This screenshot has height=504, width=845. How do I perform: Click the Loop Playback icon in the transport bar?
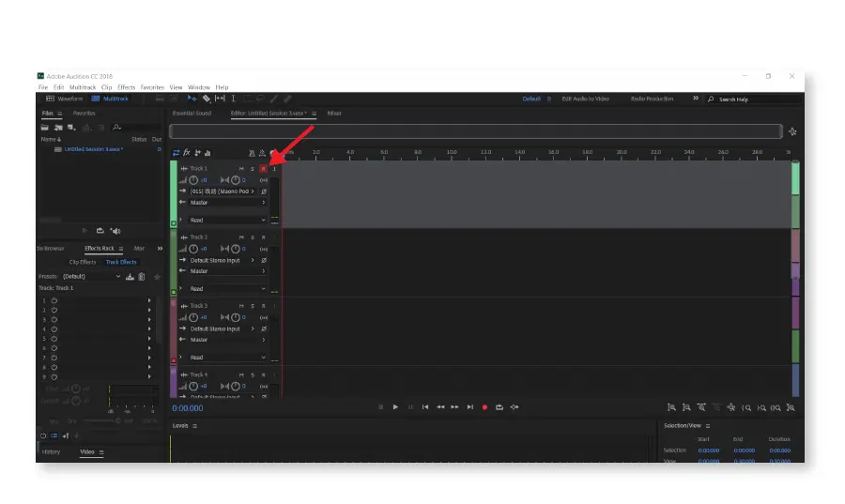pyautogui.click(x=499, y=407)
